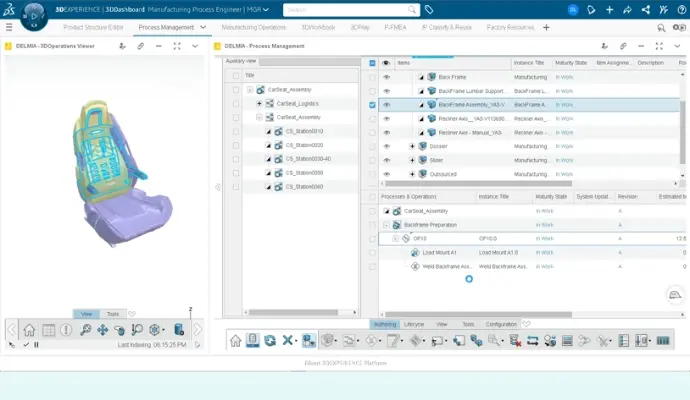Viewport: 690px width, 400px height.
Task: Open the 3DEXPERIENCE compass
Action: (x=34, y=16)
